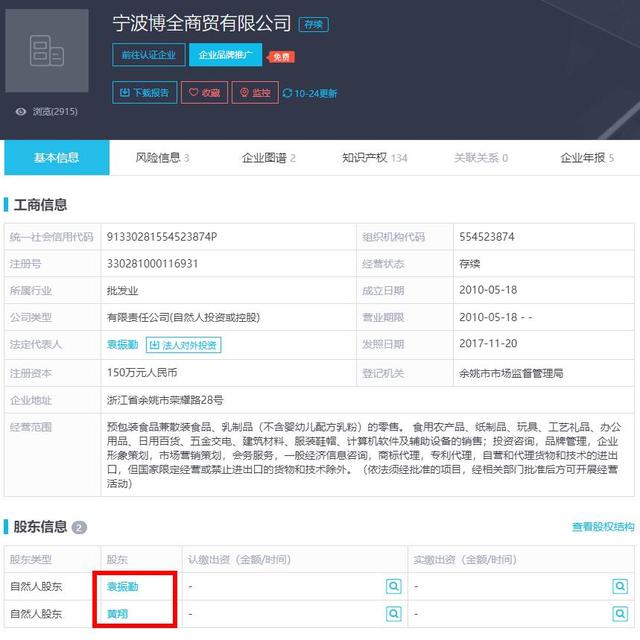Click shareholder link 黄翔
The height and width of the screenshot is (640, 640).
point(117,614)
